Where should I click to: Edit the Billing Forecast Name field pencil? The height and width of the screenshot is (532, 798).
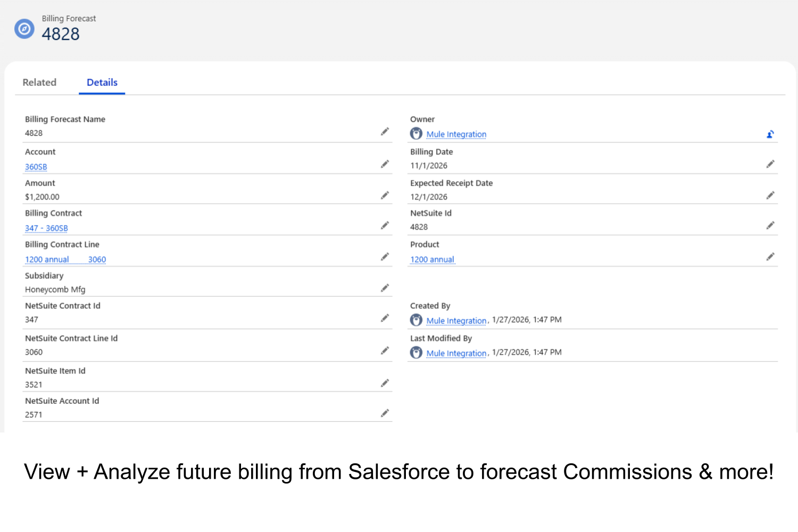tap(385, 131)
